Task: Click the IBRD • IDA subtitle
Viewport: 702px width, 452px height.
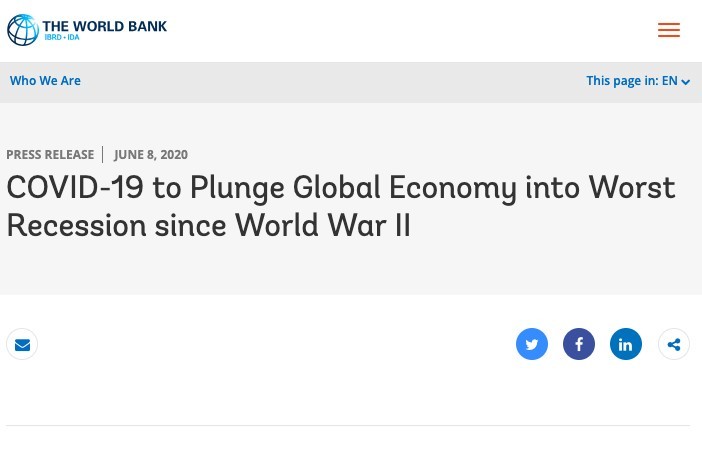Action: [x=62, y=37]
